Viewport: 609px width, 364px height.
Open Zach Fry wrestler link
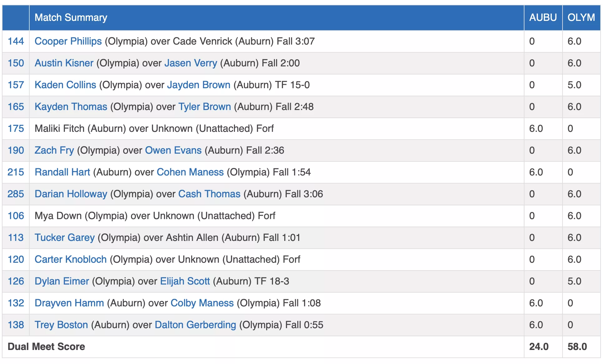pyautogui.click(x=54, y=150)
